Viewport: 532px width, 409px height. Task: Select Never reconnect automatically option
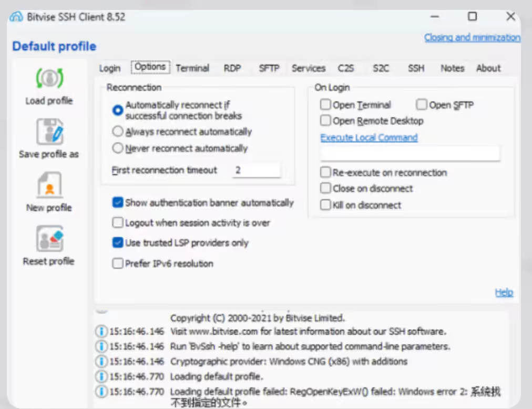click(118, 148)
